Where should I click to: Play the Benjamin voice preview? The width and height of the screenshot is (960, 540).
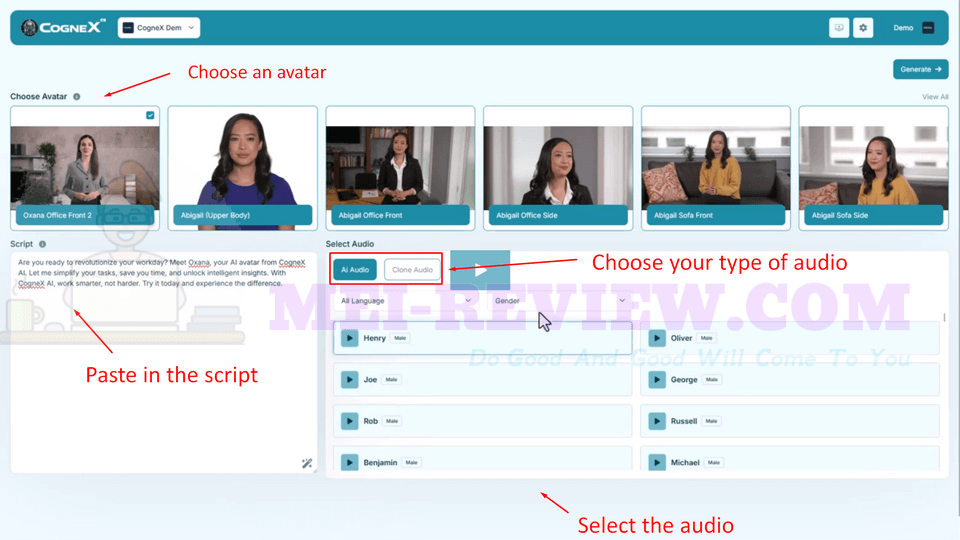pos(350,462)
